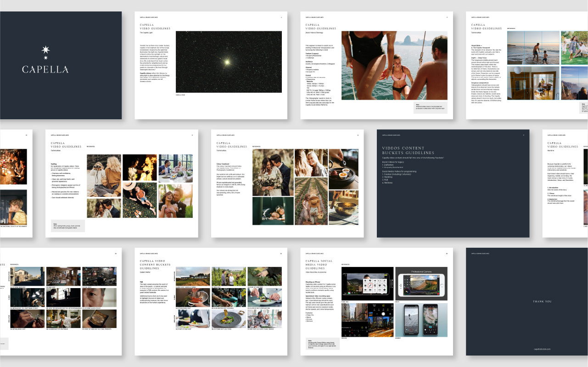Select the blonde woman smiling photo
Viewport: 588px width, 367px height.
click(311, 162)
